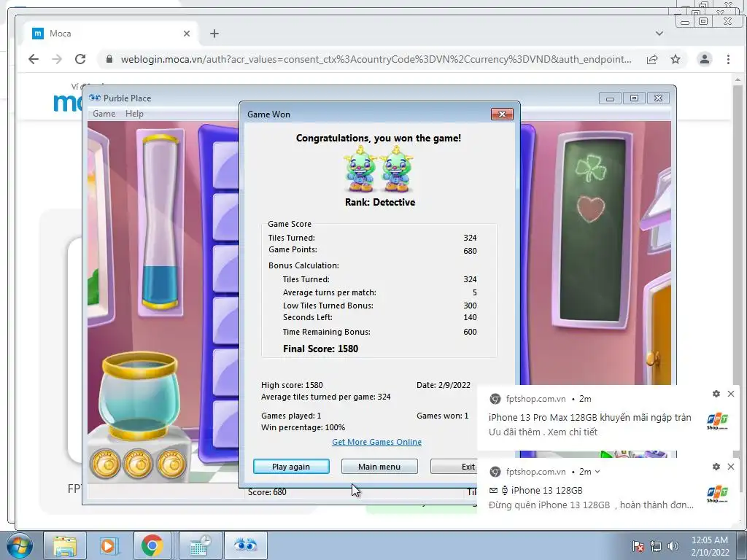Image resolution: width=747 pixels, height=560 pixels.
Task: Click the Exit button in Game Won dialog
Action: pyautogui.click(x=454, y=467)
